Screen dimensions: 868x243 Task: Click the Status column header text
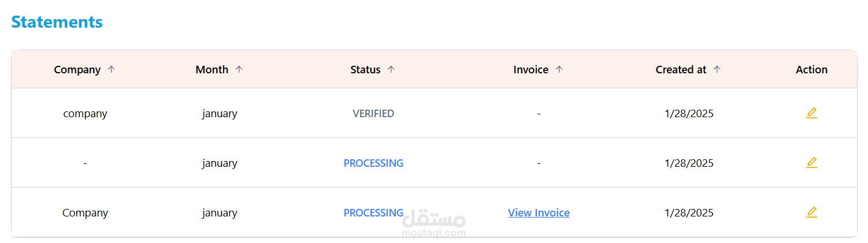point(365,70)
